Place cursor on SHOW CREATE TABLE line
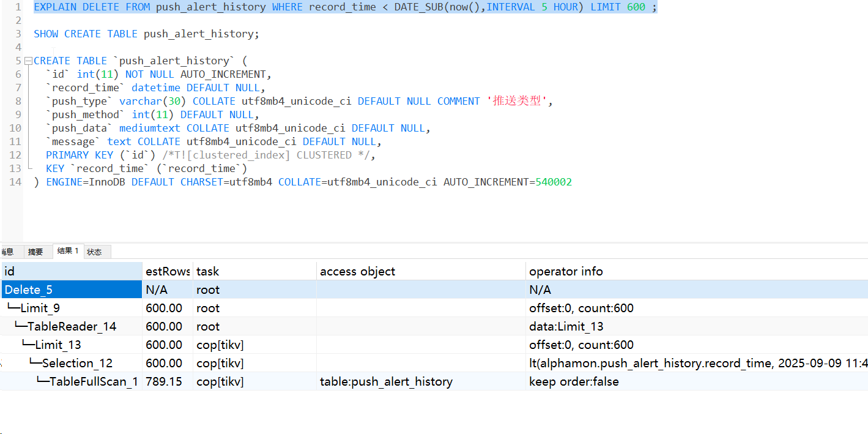This screenshot has height=434, width=868. pyautogui.click(x=147, y=34)
